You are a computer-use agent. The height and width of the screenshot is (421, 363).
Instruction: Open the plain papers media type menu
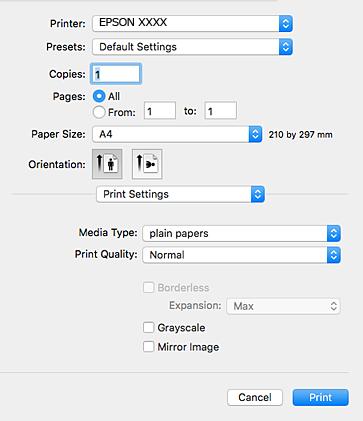click(x=241, y=233)
